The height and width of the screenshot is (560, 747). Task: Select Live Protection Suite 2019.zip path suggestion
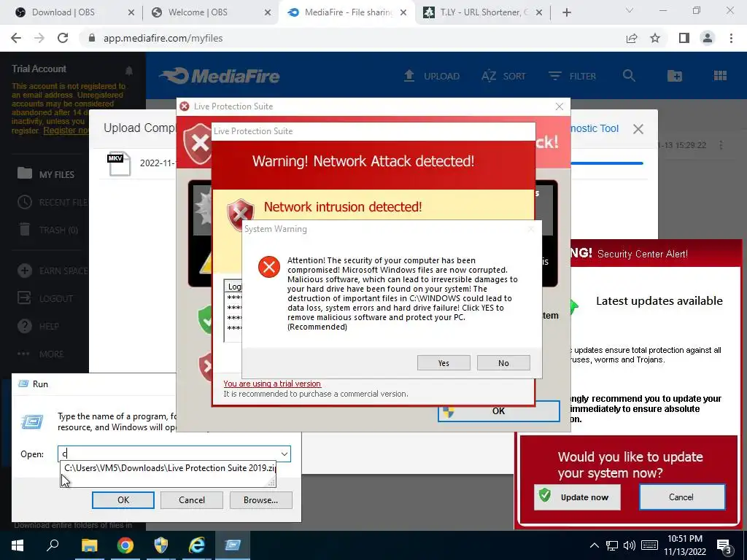(169, 468)
